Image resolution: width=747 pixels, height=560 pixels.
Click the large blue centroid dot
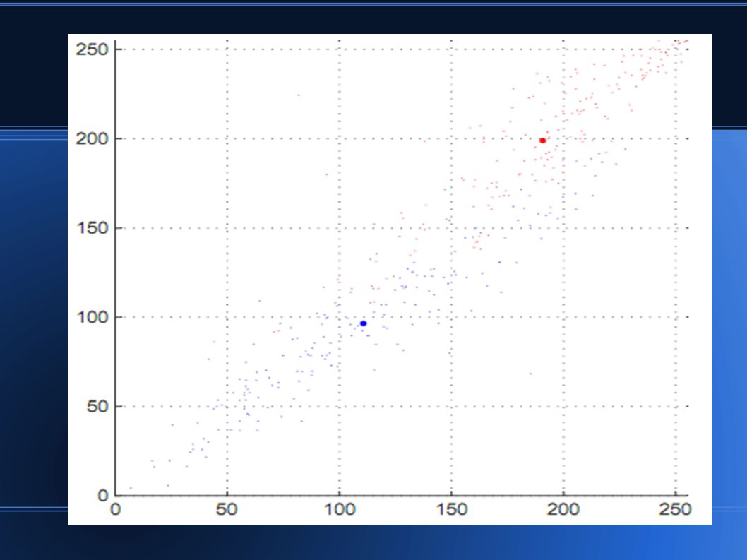click(x=364, y=323)
